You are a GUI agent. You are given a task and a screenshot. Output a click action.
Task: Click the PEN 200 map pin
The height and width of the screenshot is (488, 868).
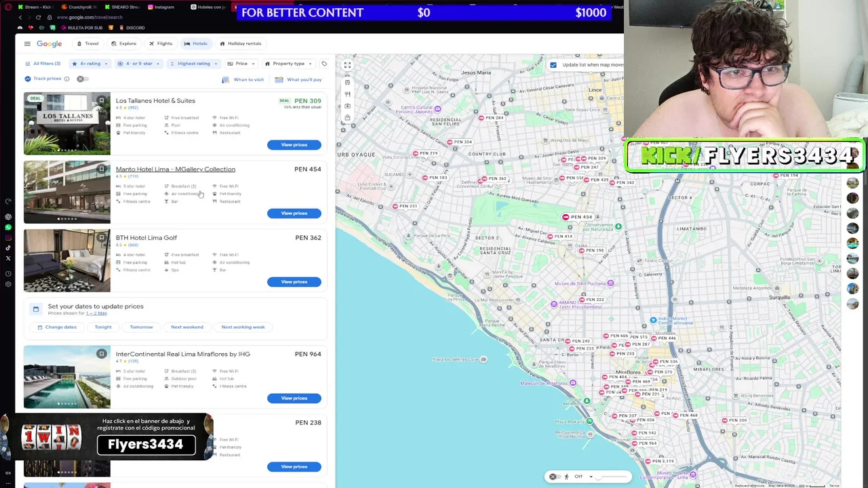click(x=734, y=420)
